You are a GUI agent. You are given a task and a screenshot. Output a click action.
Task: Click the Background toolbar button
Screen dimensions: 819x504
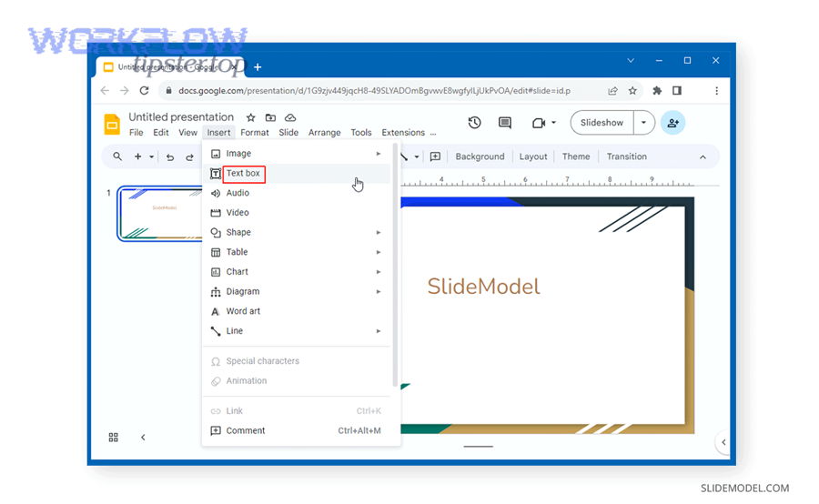coord(480,156)
